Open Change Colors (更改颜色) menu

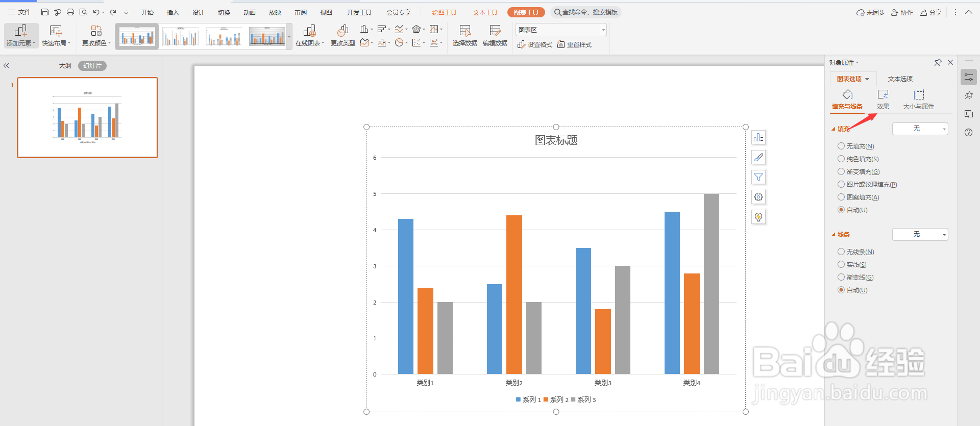tap(96, 36)
